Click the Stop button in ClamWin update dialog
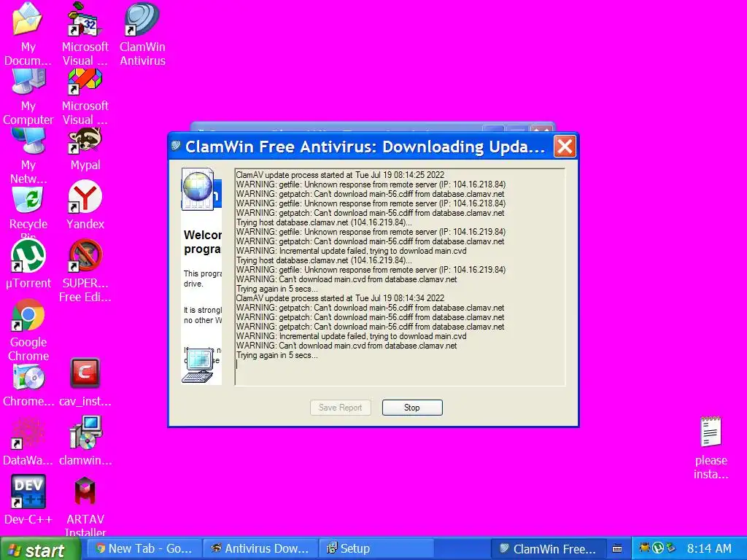The image size is (747, 560). tap(412, 408)
